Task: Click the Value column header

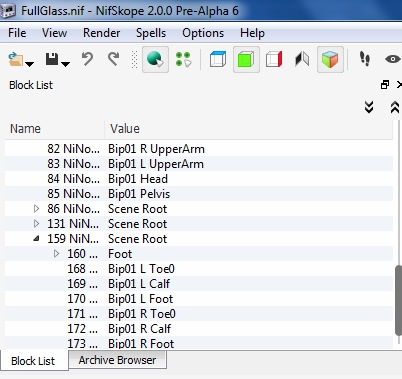Action: tap(249, 129)
